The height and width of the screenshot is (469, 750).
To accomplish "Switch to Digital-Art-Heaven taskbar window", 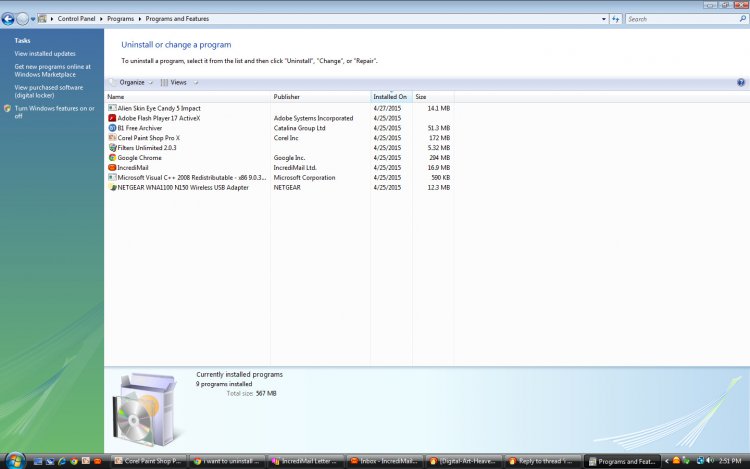I will tap(463, 461).
